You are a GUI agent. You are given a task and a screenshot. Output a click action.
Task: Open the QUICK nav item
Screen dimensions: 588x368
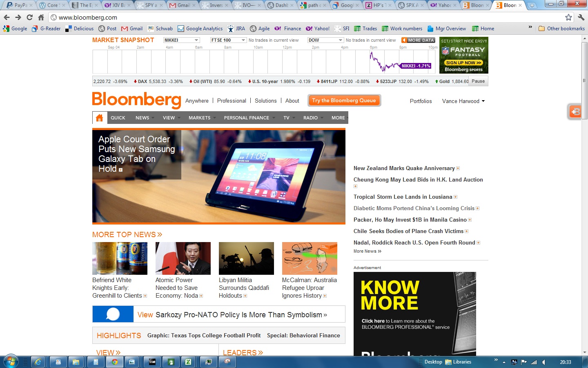(118, 118)
